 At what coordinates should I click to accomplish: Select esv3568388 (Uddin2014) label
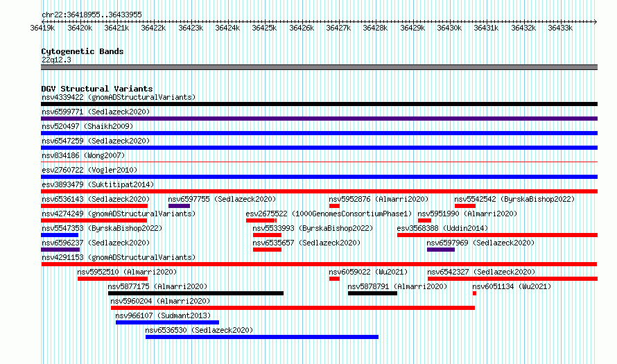(442, 228)
